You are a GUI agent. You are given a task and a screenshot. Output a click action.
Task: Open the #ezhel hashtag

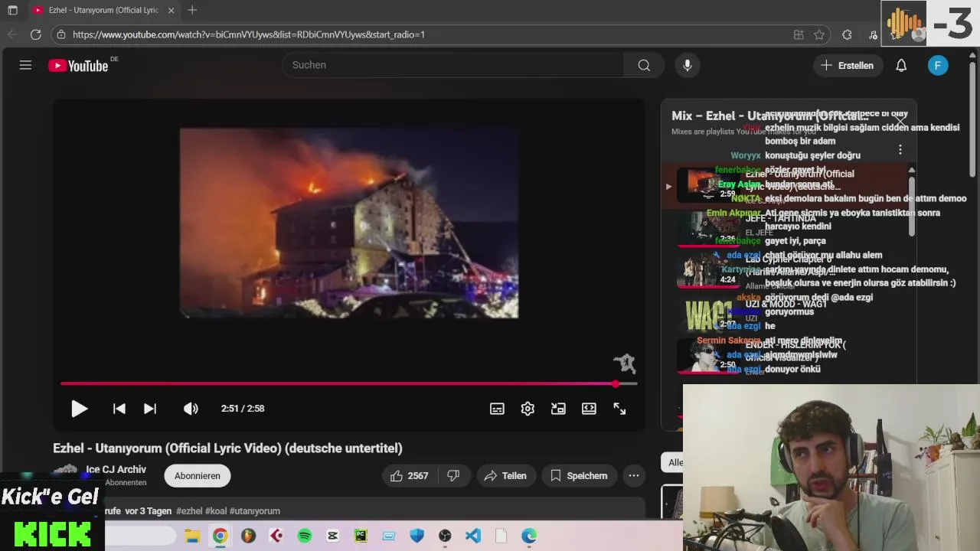[x=189, y=511]
